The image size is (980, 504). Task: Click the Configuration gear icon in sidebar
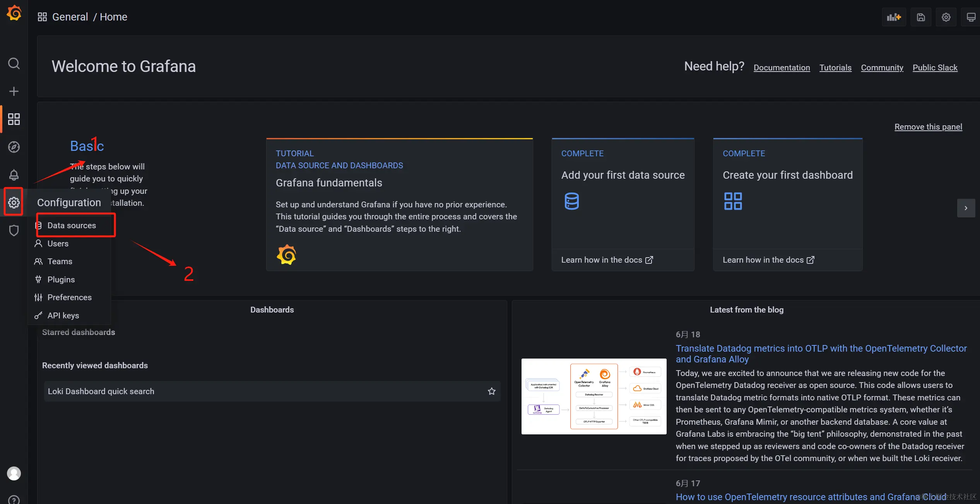[x=14, y=202]
